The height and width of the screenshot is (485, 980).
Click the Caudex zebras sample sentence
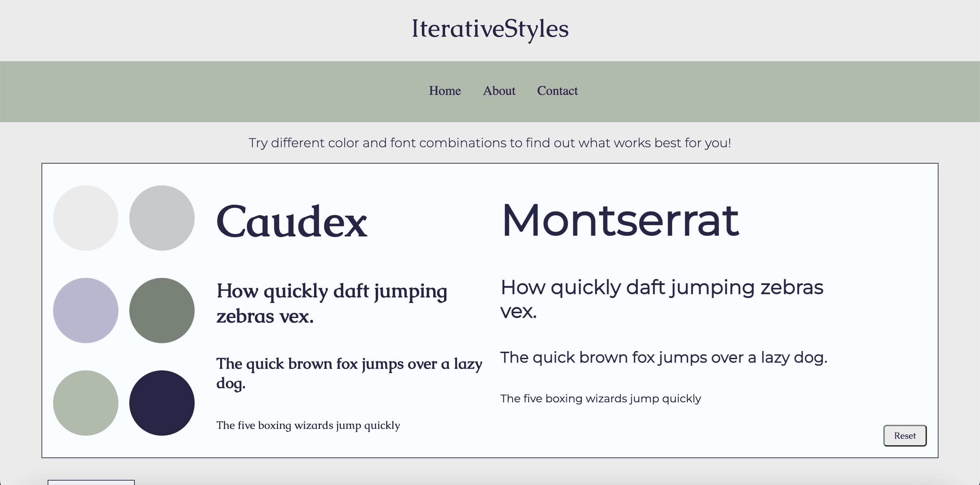[332, 302]
